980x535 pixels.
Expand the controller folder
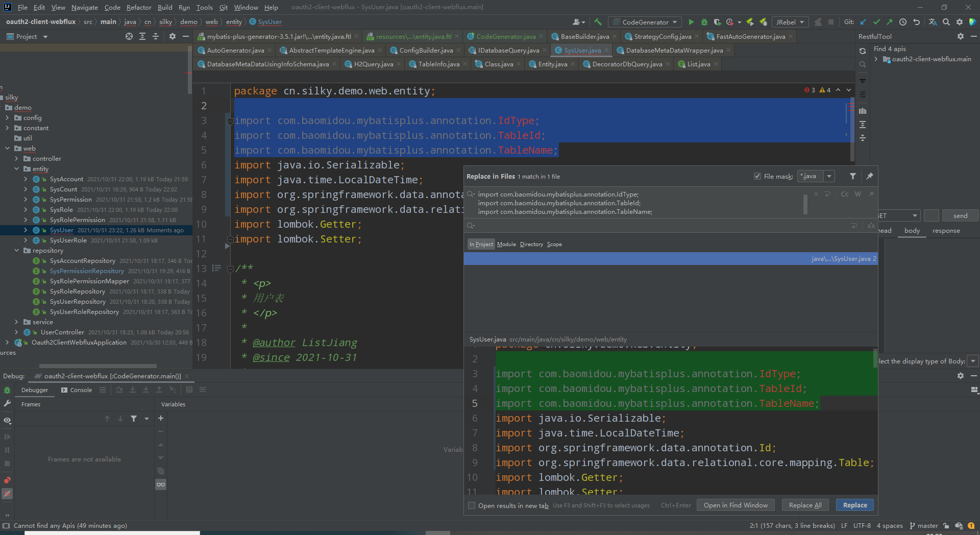[x=16, y=159]
